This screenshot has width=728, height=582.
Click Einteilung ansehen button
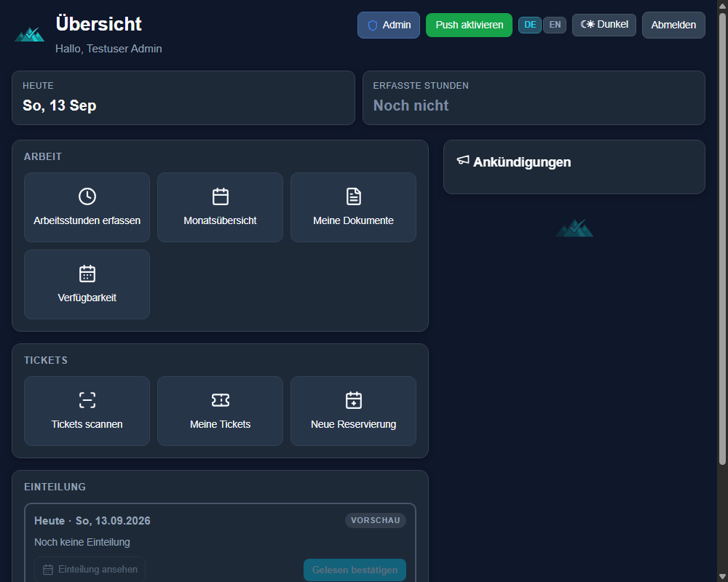coord(90,569)
